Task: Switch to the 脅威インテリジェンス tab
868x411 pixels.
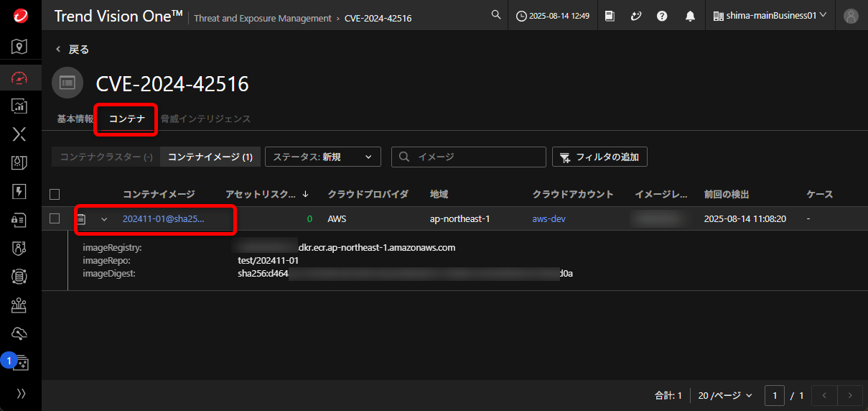Action: tap(205, 119)
